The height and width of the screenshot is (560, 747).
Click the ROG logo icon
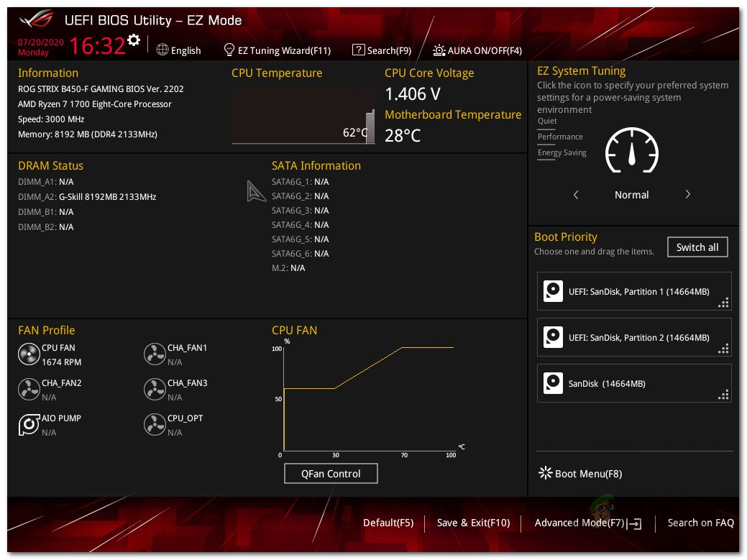36,19
